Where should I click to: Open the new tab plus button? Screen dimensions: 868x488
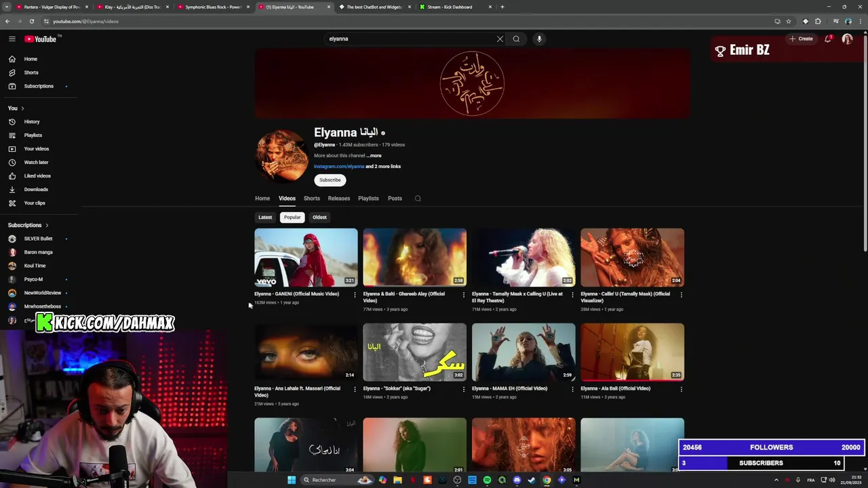(x=502, y=7)
